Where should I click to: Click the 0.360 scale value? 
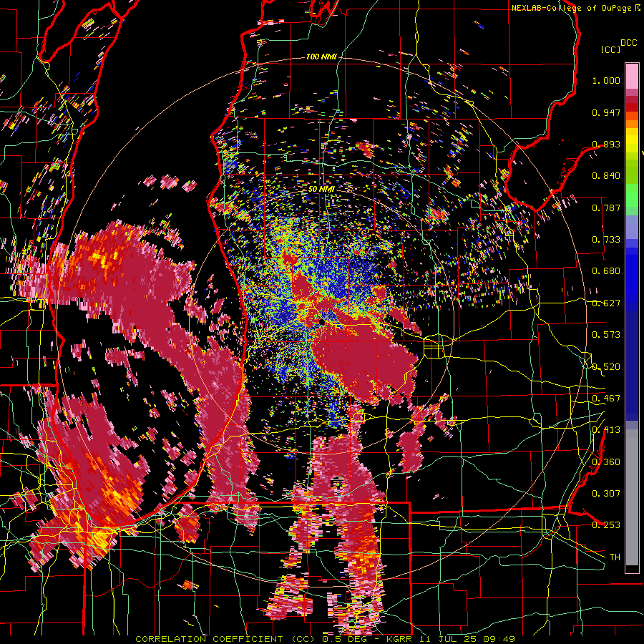tap(606, 462)
